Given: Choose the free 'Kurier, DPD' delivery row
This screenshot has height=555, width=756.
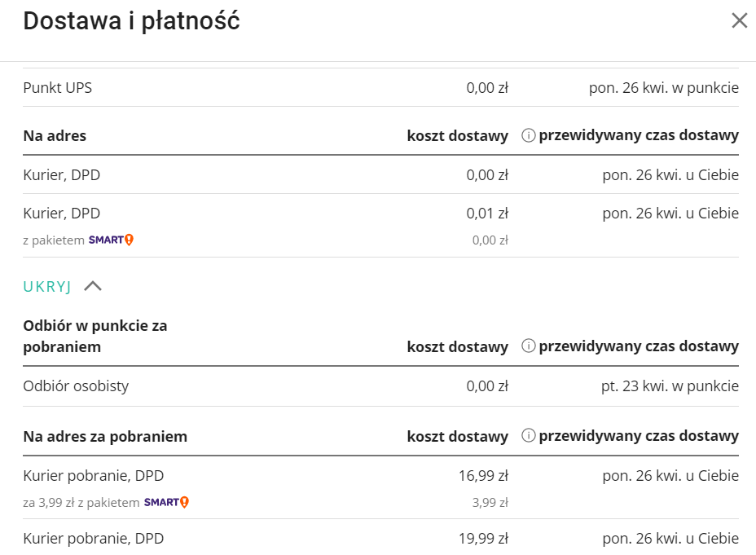Looking at the screenshot, I should pos(61,174).
